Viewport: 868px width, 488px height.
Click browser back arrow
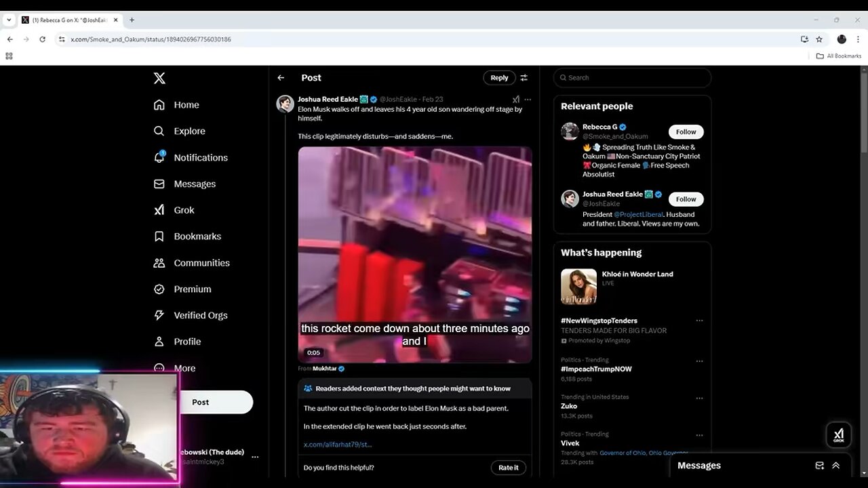click(9, 39)
